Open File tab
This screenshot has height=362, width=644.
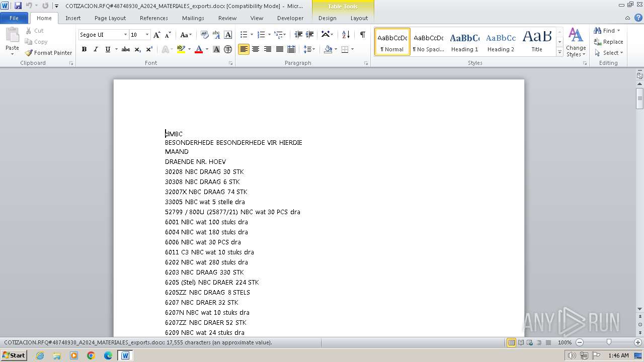click(14, 18)
